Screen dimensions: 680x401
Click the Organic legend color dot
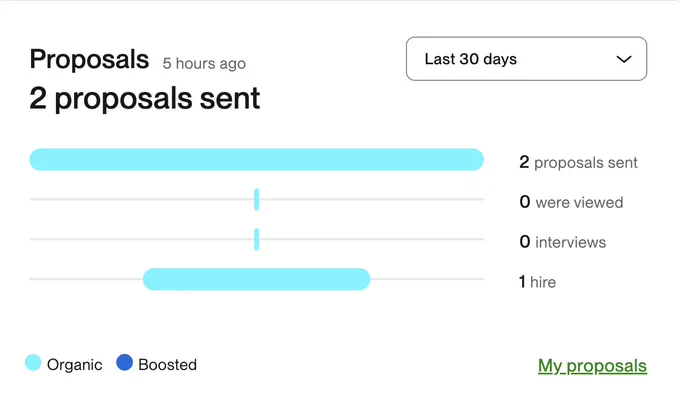[x=33, y=362]
